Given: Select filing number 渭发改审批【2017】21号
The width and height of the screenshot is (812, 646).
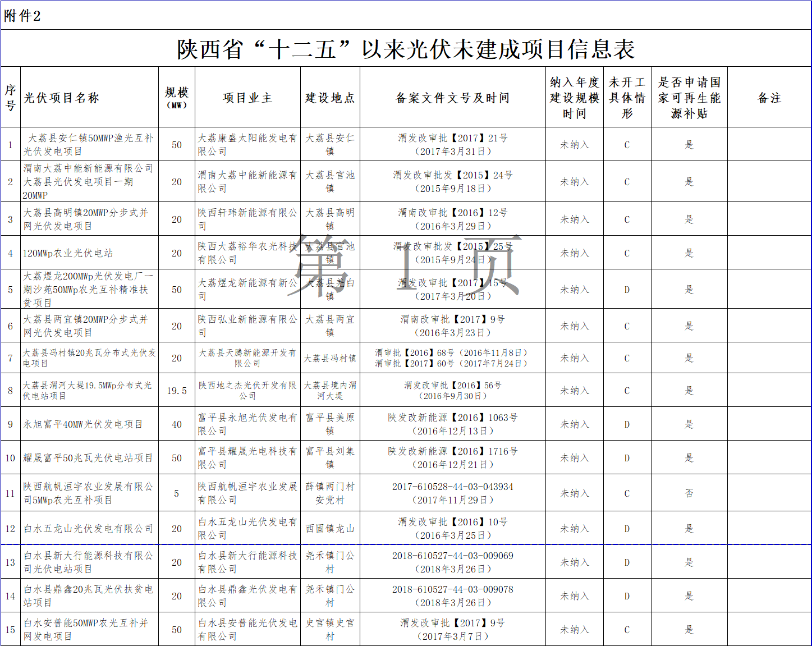Looking at the screenshot, I should pyautogui.click(x=452, y=138).
